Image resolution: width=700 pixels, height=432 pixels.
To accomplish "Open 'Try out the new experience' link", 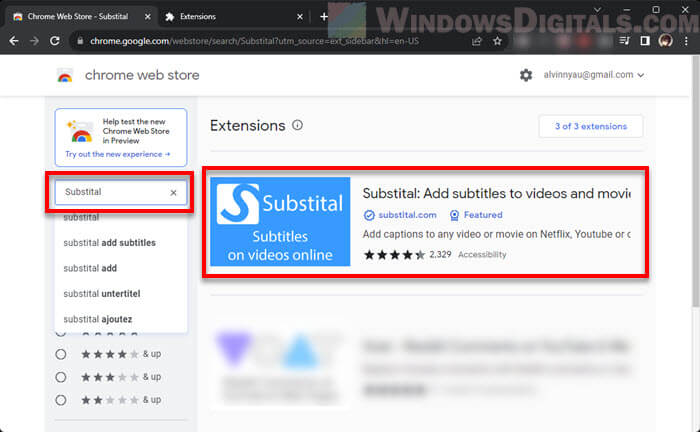I will click(117, 154).
